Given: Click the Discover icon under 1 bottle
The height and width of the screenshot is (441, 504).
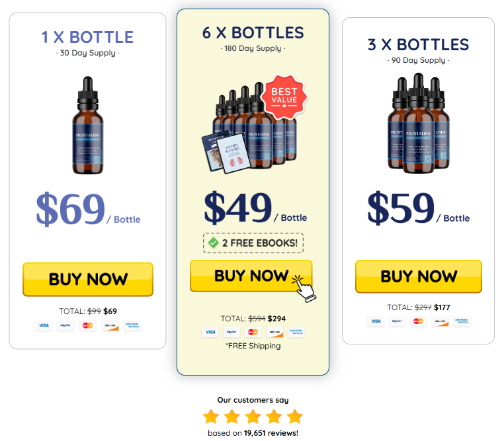Looking at the screenshot, I should click(110, 326).
